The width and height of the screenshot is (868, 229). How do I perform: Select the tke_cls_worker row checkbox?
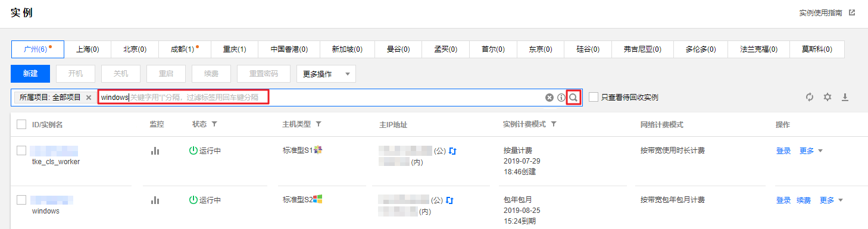[21, 151]
